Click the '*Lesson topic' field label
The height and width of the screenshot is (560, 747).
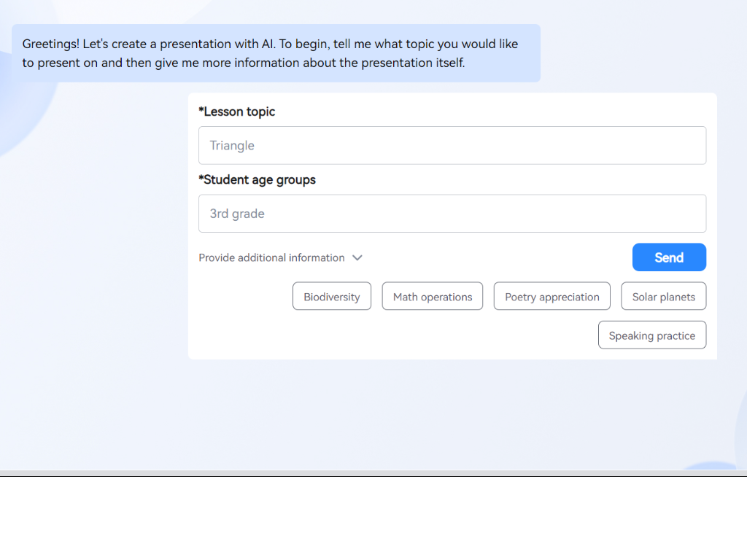coord(237,112)
